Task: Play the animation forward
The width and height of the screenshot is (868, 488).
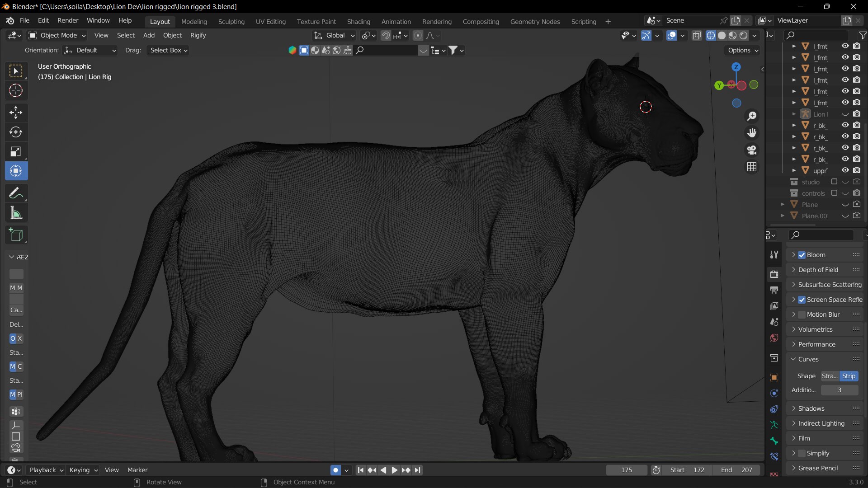Action: [394, 470]
